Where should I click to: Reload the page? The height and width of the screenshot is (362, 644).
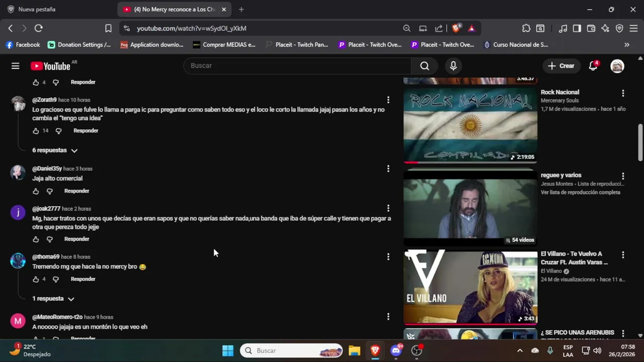coord(39,28)
